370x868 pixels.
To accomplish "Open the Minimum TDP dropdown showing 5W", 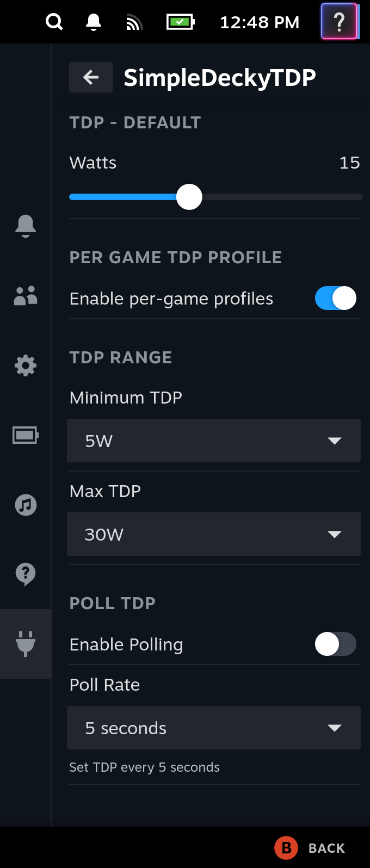I will 214,441.
